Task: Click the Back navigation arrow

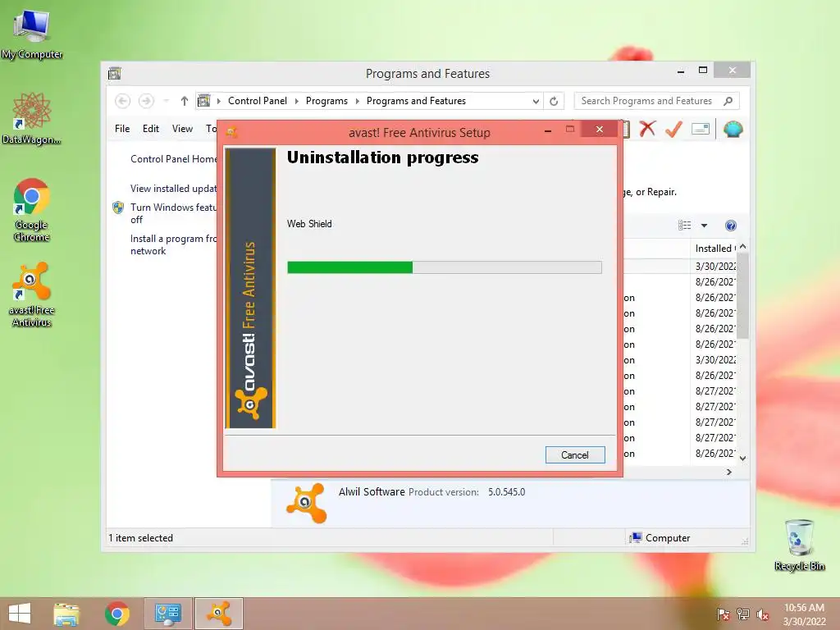Action: click(x=122, y=101)
